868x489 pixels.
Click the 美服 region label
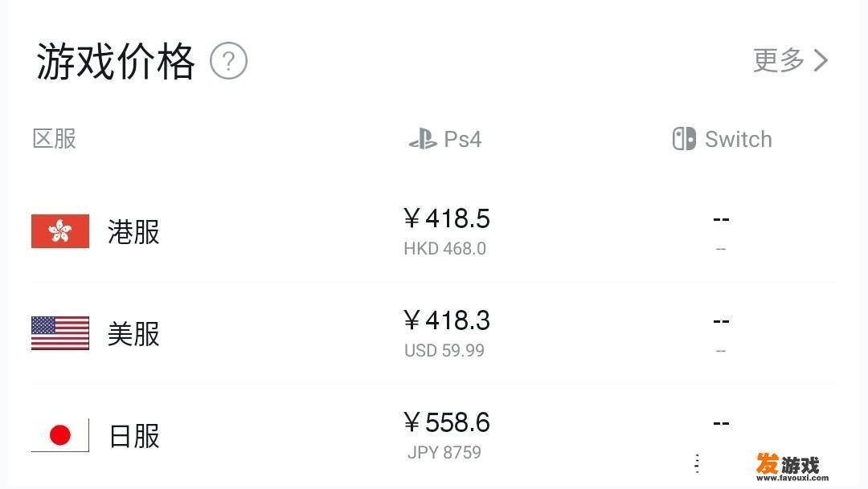click(133, 333)
